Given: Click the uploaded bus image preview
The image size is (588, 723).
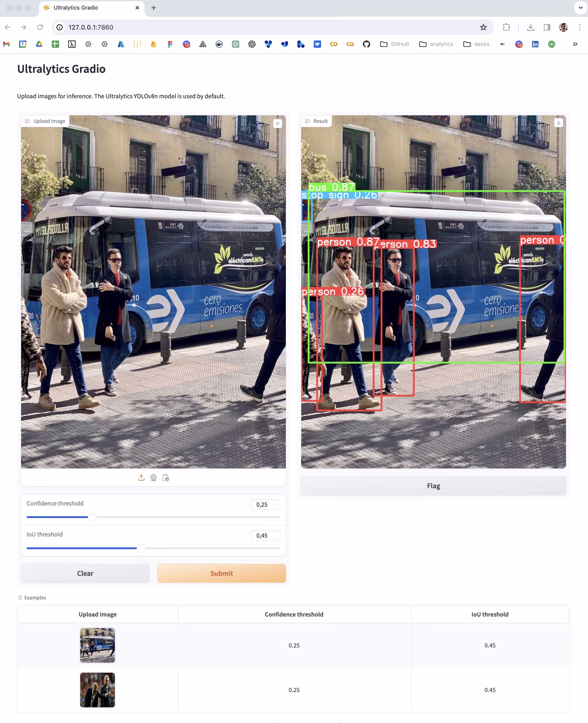Looking at the screenshot, I should 153,292.
